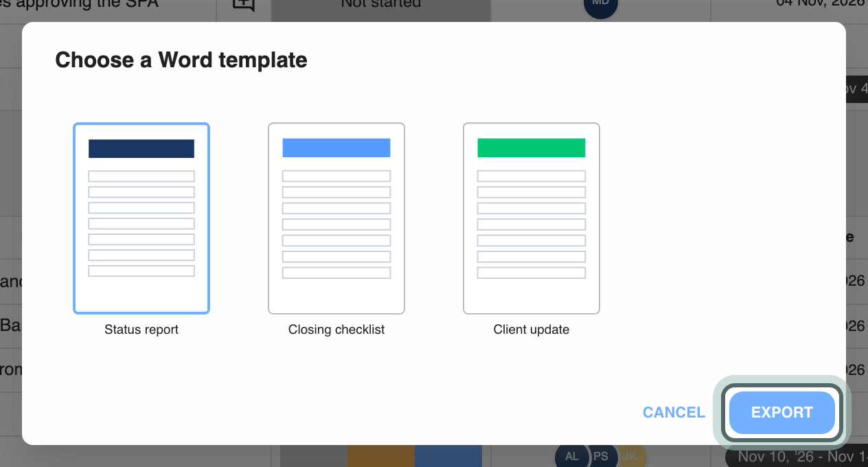Cancel the Word template dialog

(x=674, y=412)
